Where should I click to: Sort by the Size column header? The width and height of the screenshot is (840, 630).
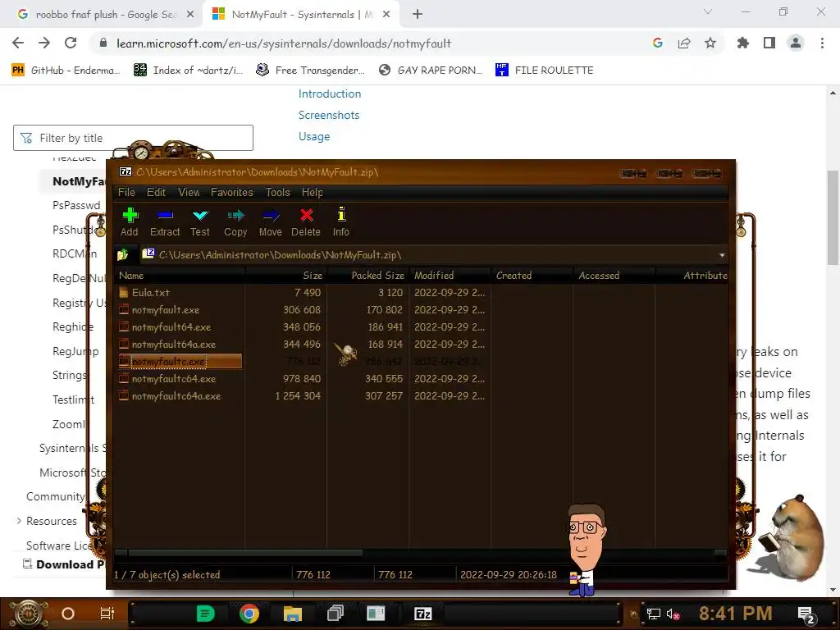285,276
